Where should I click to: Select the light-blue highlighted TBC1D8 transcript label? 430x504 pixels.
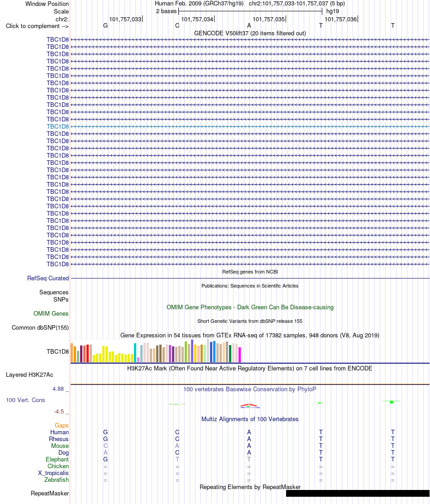57,126
